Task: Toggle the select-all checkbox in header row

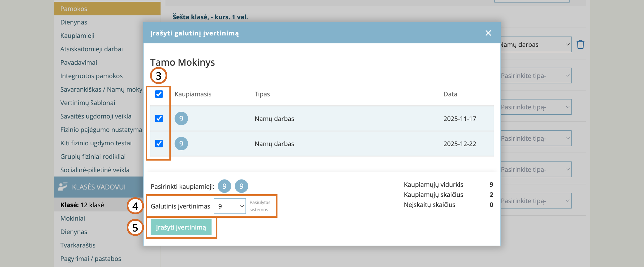Action: [x=159, y=94]
